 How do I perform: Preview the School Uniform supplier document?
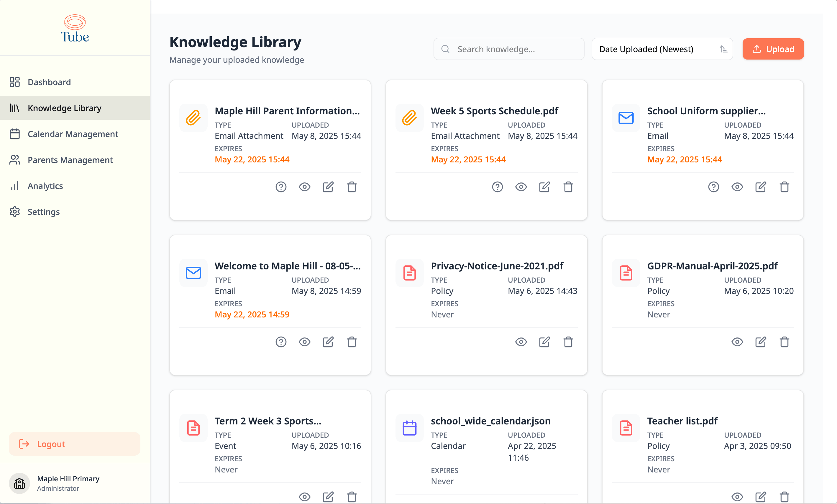(x=737, y=187)
